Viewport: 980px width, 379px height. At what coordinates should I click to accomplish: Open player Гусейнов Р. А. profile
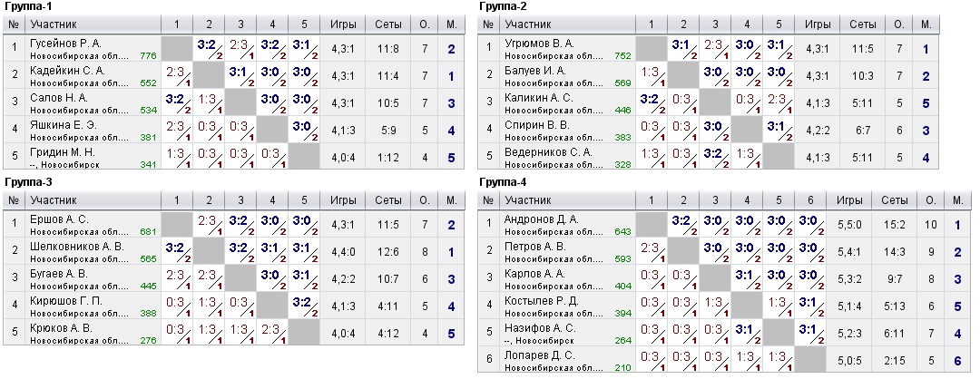[67, 43]
